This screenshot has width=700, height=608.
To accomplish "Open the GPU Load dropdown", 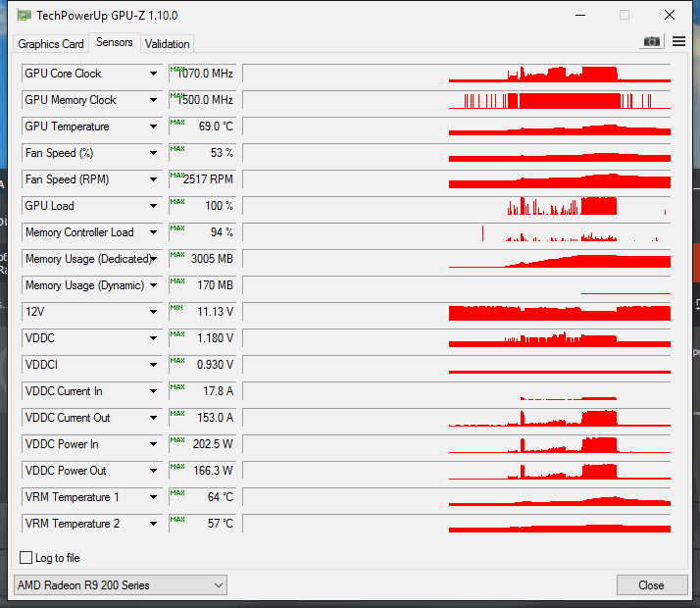I will pyautogui.click(x=153, y=206).
